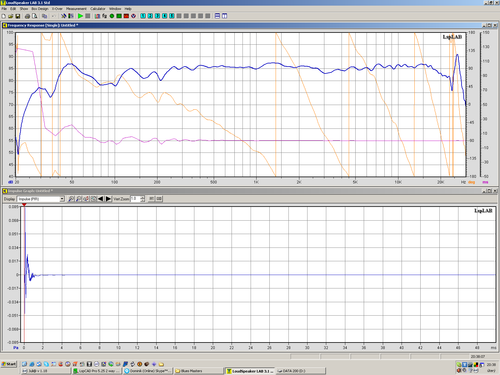Click the Open file toolbar icon
Viewport: 500px width, 375px height.
11,16
